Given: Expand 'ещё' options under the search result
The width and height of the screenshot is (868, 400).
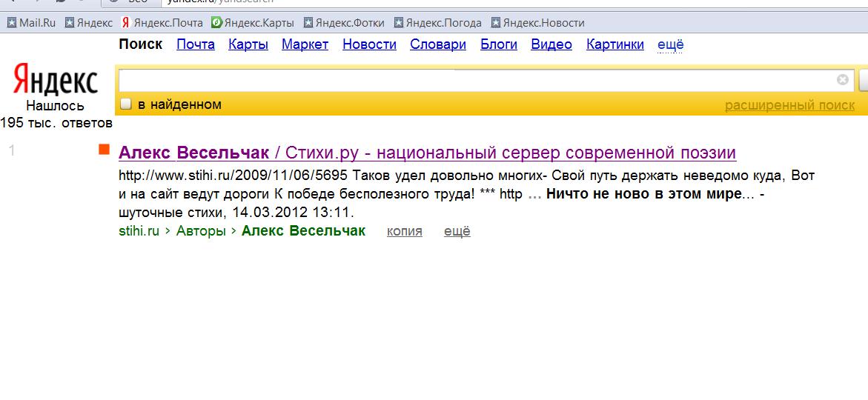Looking at the screenshot, I should coord(457,231).
